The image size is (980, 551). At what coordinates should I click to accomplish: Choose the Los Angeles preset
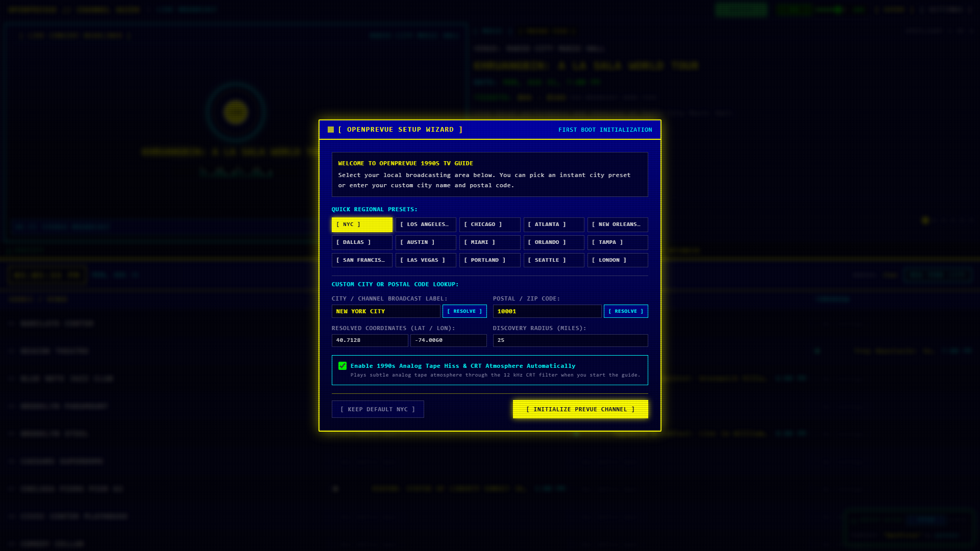[426, 224]
